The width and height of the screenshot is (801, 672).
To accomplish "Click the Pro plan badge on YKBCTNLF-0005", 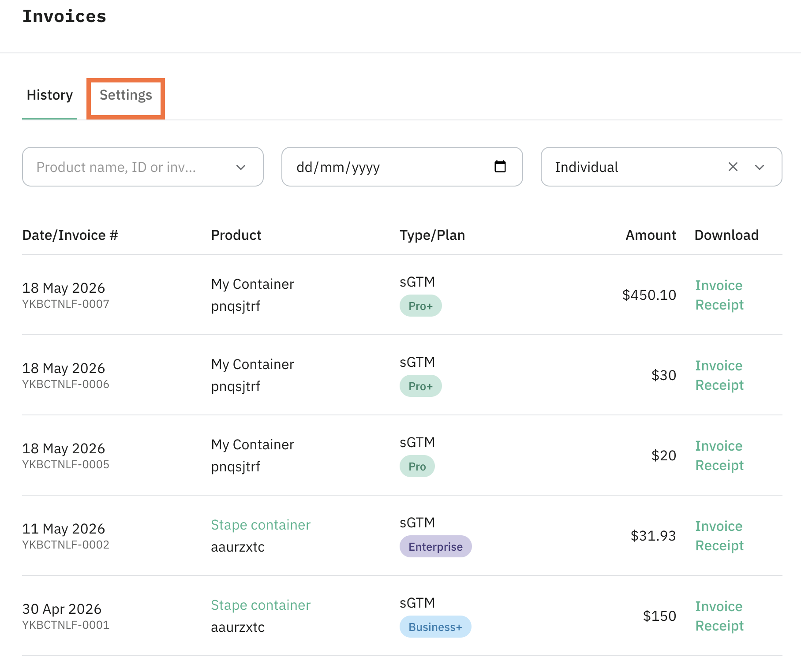I will point(417,466).
